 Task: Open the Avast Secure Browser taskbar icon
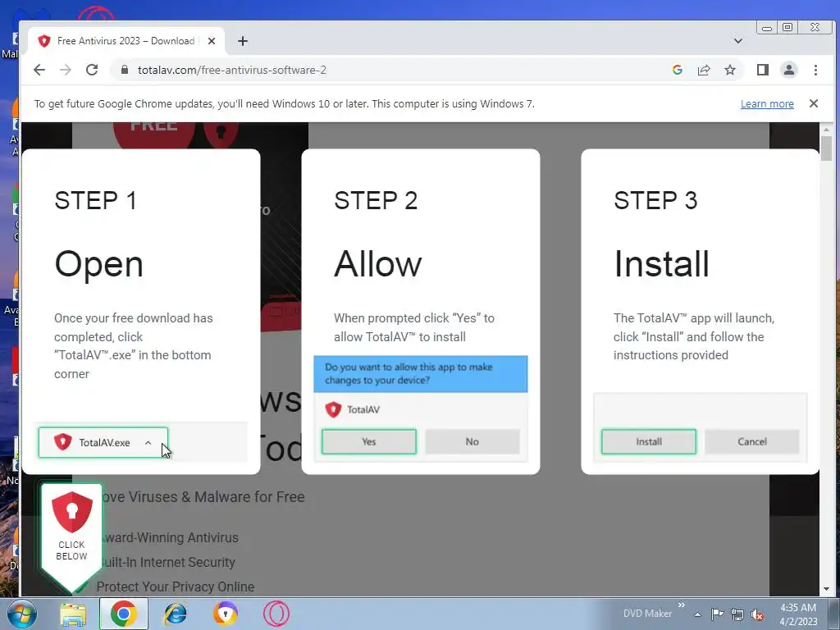[x=225, y=614]
